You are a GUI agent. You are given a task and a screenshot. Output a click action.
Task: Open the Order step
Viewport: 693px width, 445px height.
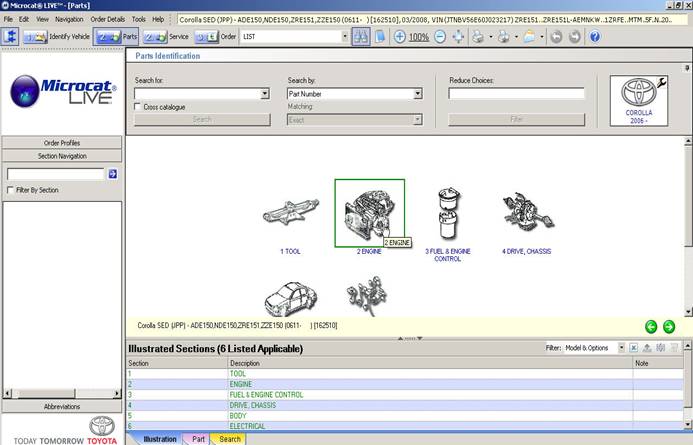215,37
